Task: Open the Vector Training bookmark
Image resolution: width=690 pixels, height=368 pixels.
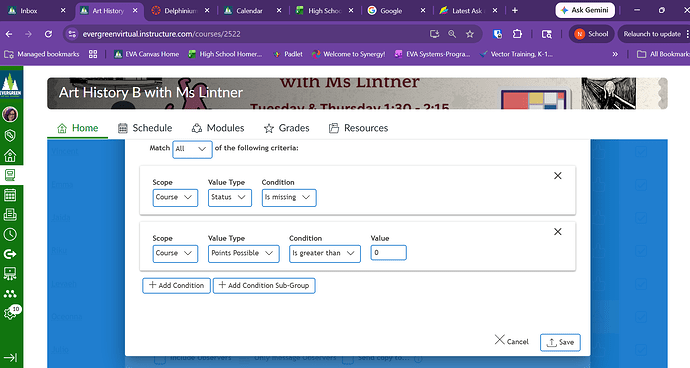Action: pos(516,54)
